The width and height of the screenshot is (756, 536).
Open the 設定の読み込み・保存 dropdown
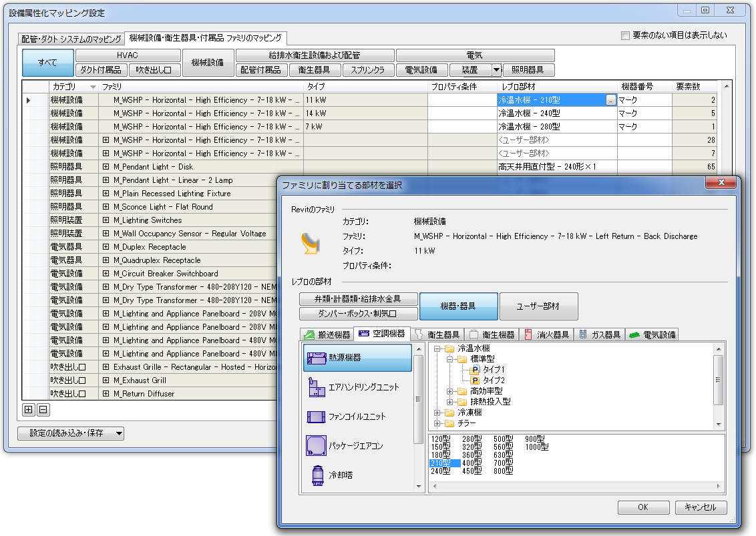click(x=71, y=433)
